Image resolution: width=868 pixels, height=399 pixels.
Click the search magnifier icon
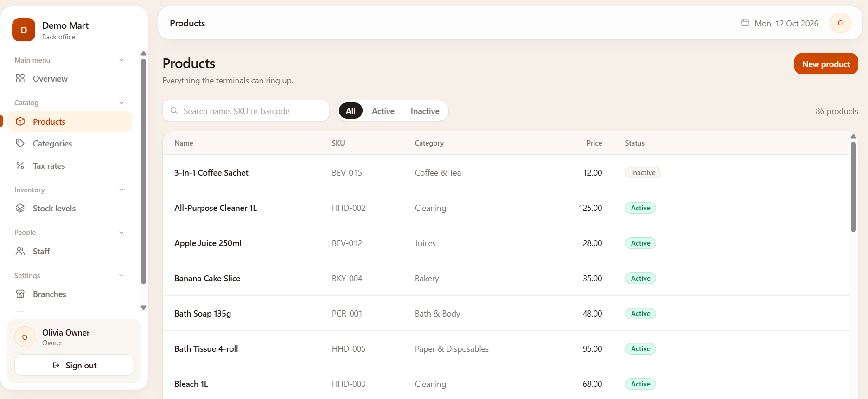pyautogui.click(x=174, y=111)
